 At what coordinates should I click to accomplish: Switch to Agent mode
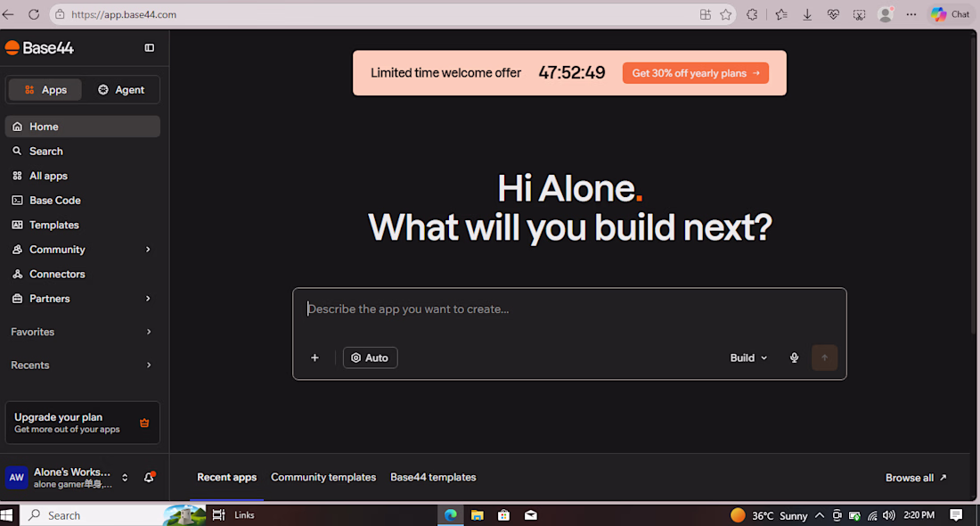tap(120, 90)
